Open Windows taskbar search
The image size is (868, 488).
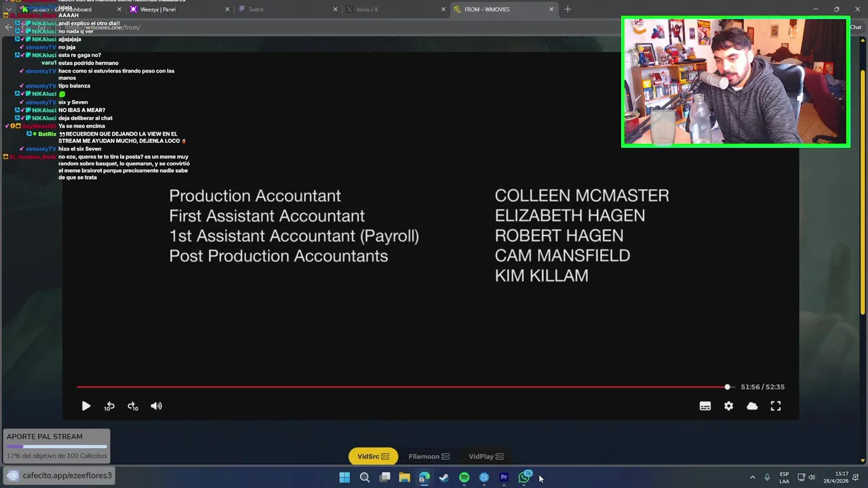click(364, 477)
